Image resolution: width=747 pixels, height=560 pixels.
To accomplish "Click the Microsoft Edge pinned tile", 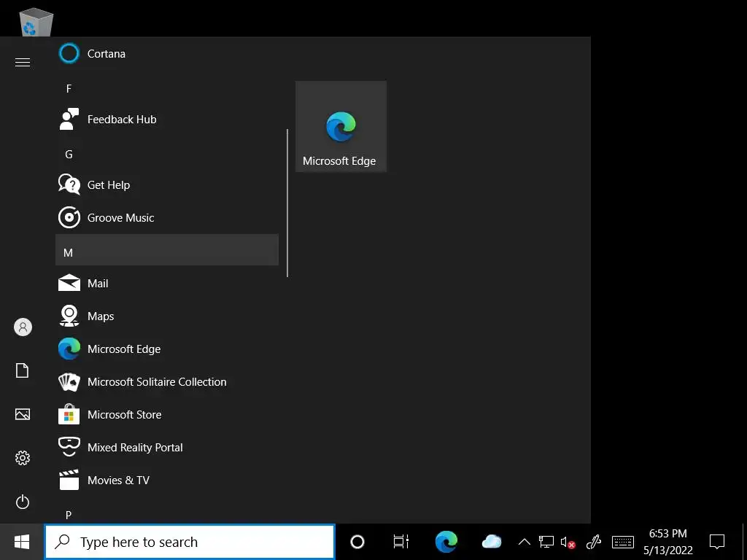I will click(341, 126).
